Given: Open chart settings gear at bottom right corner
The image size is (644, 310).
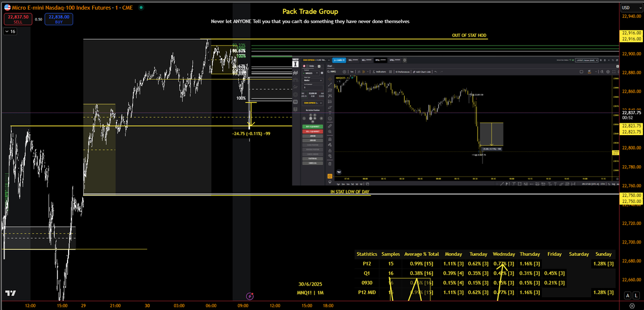Looking at the screenshot, I should coord(631,306).
